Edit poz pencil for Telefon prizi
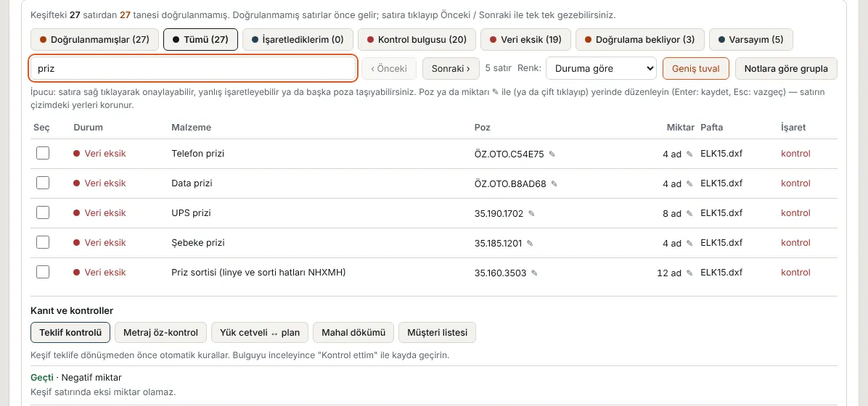The height and width of the screenshot is (406, 868). click(552, 154)
